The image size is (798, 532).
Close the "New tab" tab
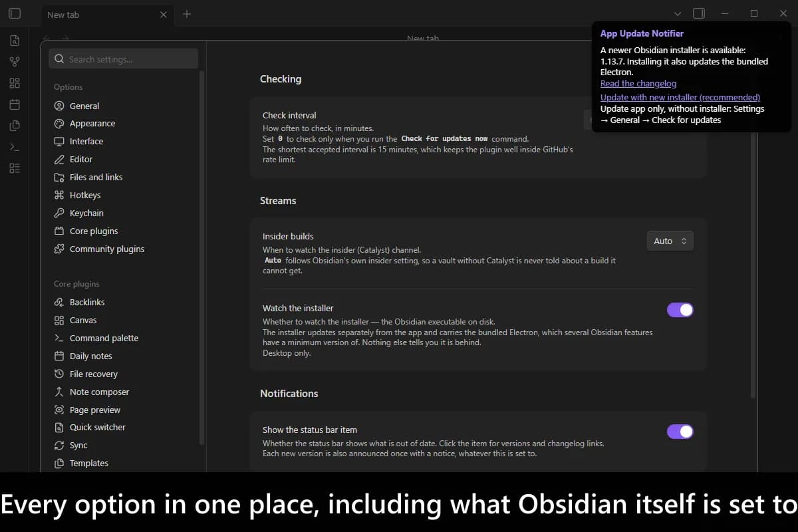coord(164,15)
